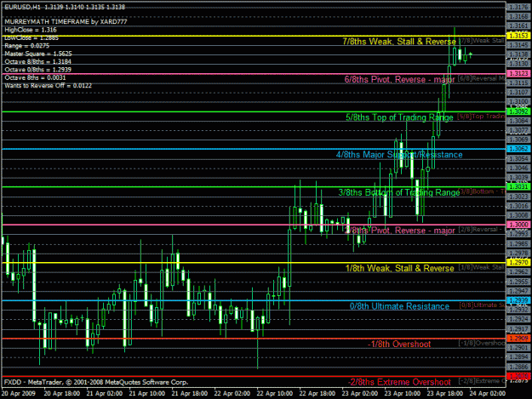Click the 1.3046 price scale value
Viewport: 532px width, 399px height.
[x=519, y=168]
